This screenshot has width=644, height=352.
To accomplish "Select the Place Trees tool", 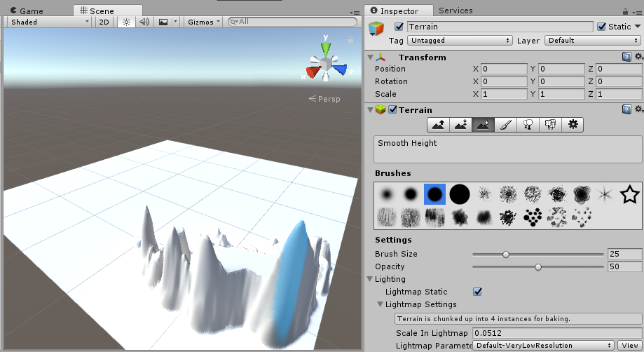I will coord(528,125).
